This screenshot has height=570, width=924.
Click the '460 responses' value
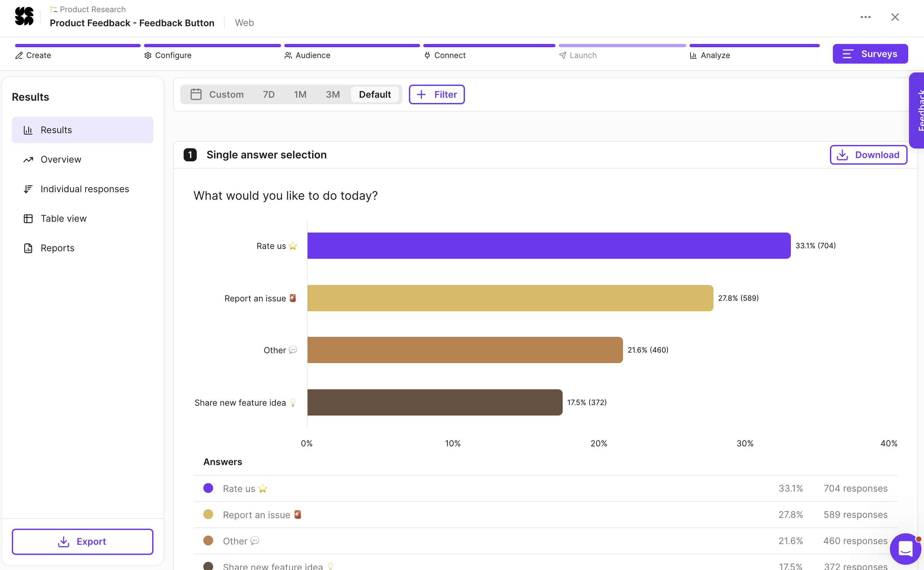[x=855, y=541]
